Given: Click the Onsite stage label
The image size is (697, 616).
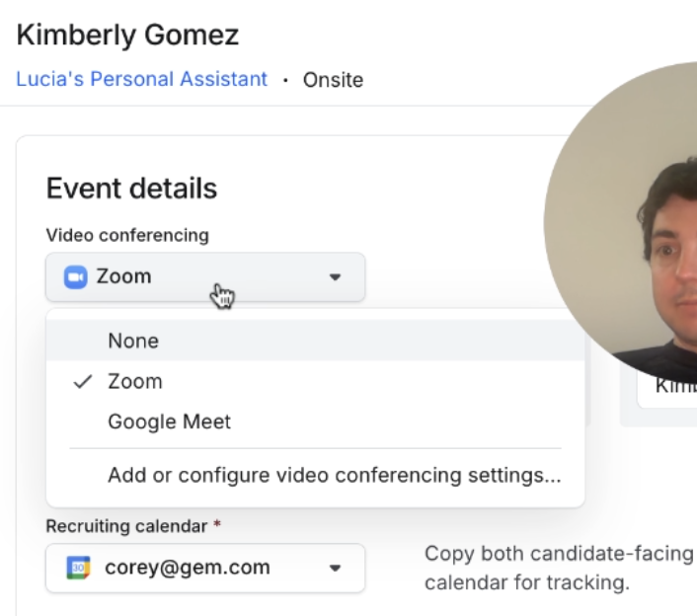Looking at the screenshot, I should [331, 80].
